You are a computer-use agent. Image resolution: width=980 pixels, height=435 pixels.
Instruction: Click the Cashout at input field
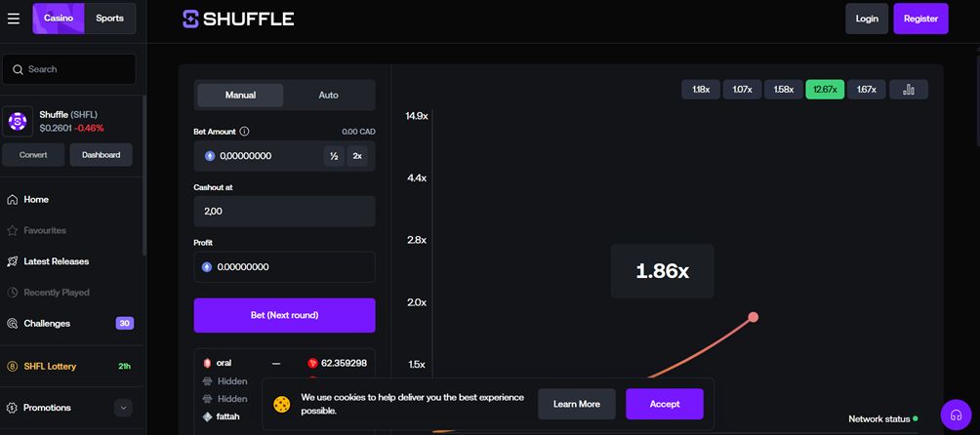284,211
